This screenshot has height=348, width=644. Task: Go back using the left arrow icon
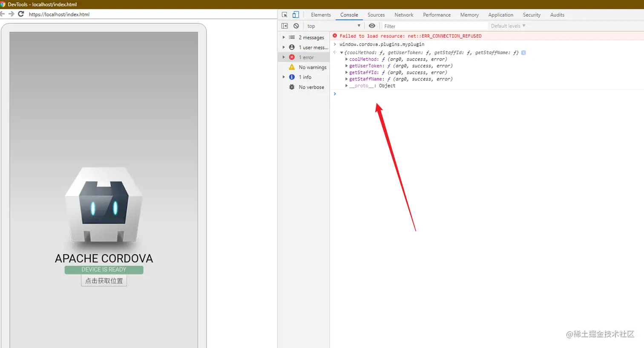coord(2,14)
